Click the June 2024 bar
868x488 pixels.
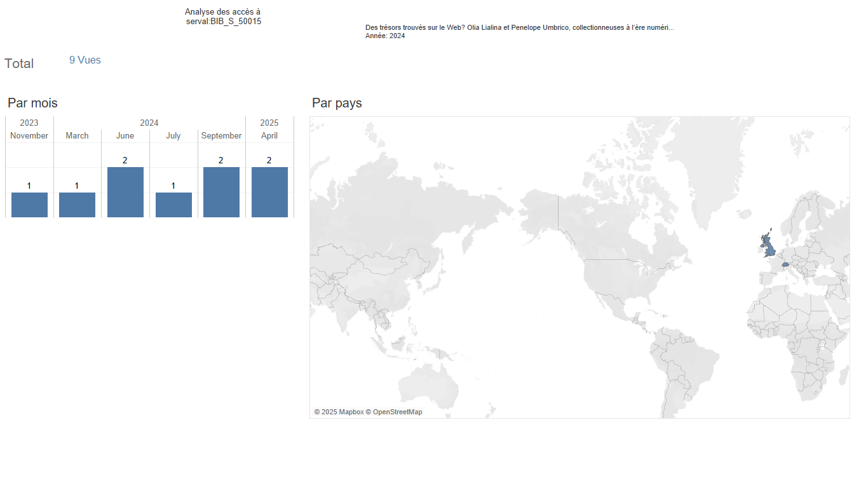pos(125,192)
